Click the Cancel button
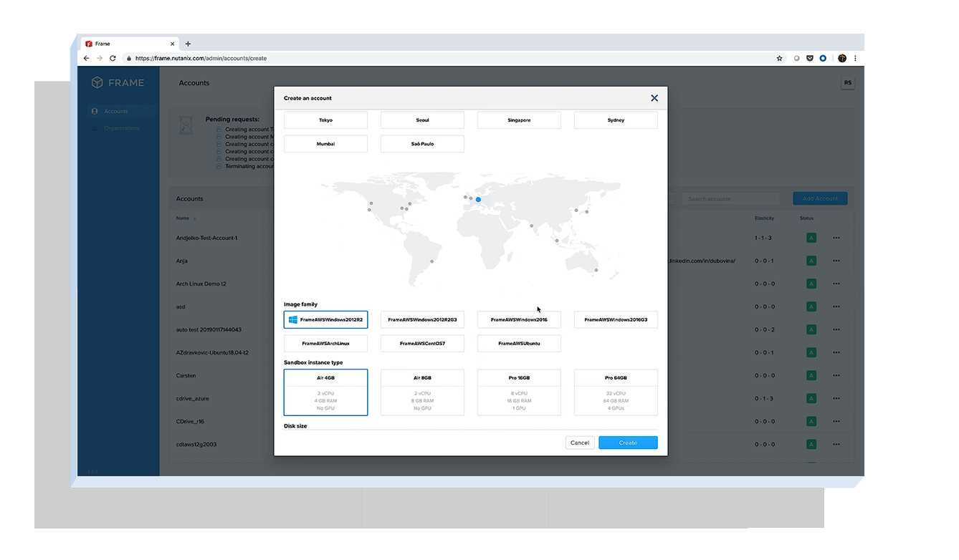 pos(580,443)
